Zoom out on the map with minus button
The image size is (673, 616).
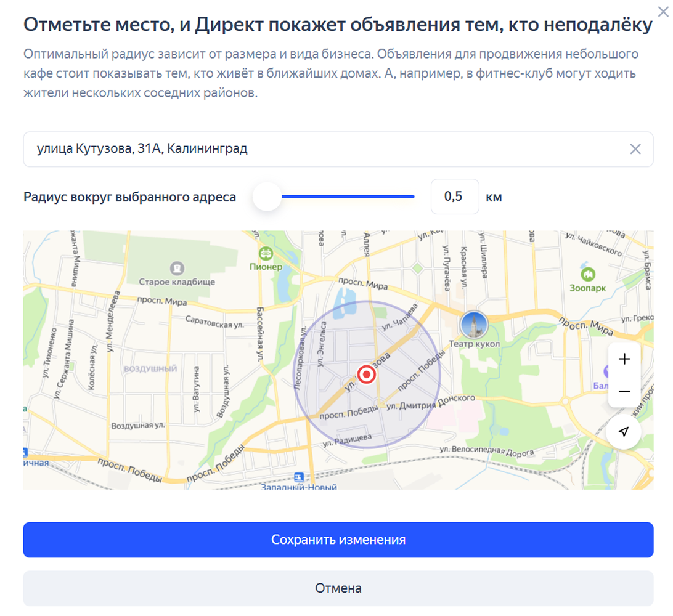624,390
